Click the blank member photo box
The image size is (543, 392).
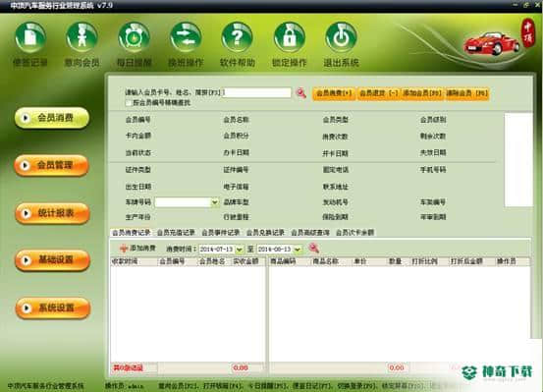pos(518,160)
